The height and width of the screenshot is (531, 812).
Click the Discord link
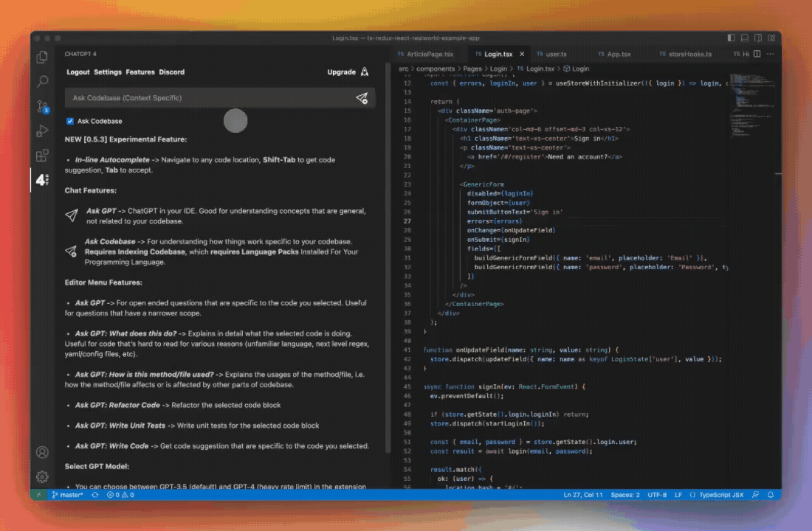tap(171, 72)
